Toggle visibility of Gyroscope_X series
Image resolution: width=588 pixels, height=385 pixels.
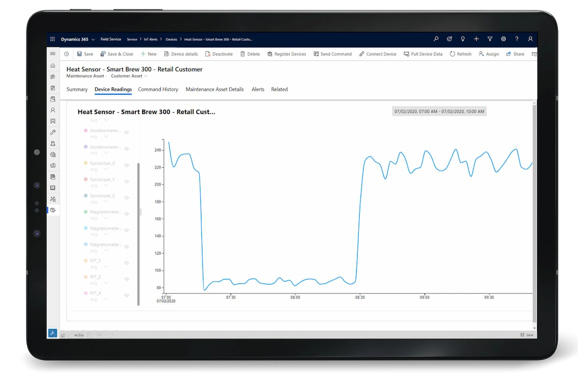[x=126, y=165]
